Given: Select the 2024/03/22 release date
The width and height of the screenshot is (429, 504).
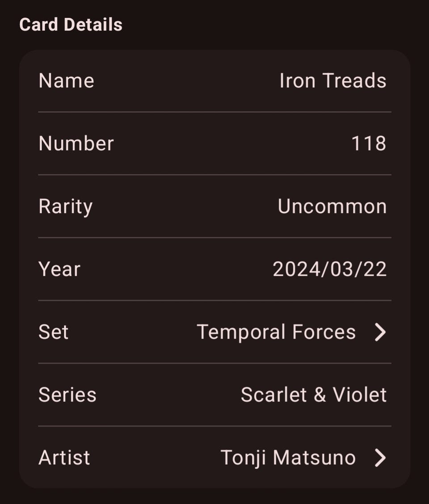Looking at the screenshot, I should click(329, 269).
